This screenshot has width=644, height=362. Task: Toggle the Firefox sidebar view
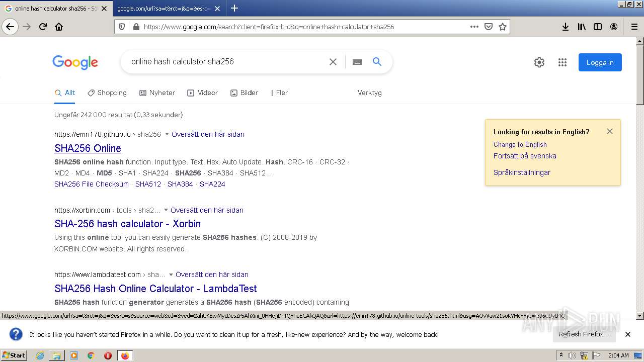598,27
